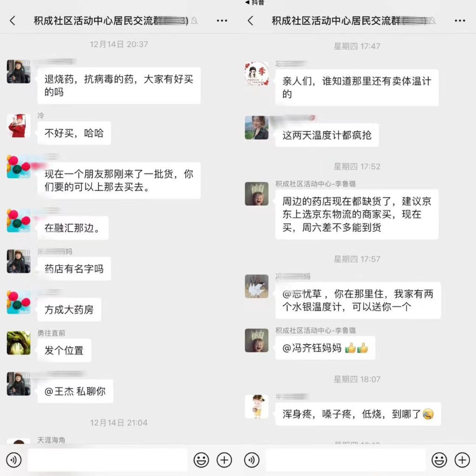Image resolution: width=476 pixels, height=476 pixels.
Task: Tap the message 这两天温度计都疯抢
Action: (327, 135)
